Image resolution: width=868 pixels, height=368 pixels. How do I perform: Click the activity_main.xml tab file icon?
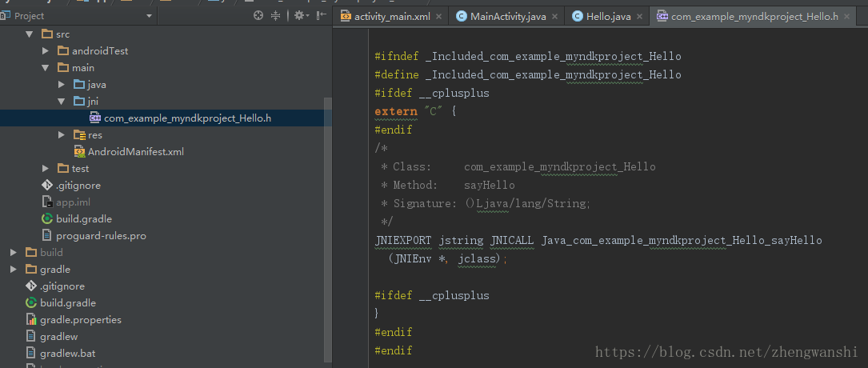[x=346, y=17]
